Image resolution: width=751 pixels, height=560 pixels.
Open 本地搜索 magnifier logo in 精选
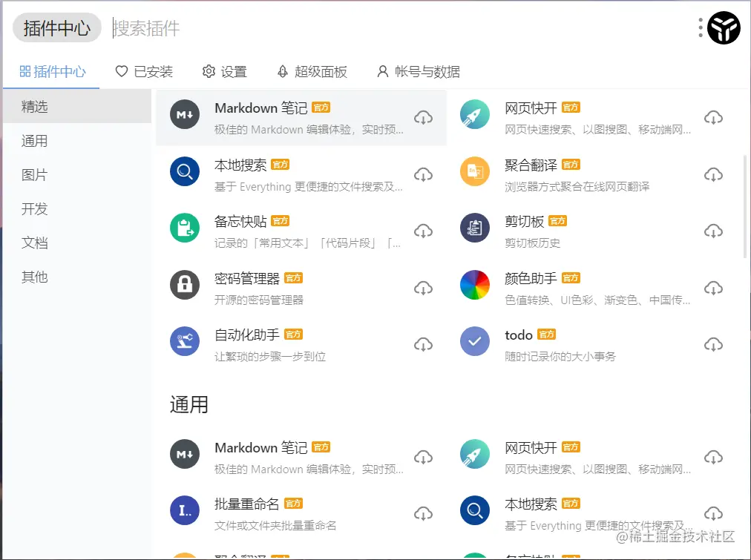(x=185, y=171)
